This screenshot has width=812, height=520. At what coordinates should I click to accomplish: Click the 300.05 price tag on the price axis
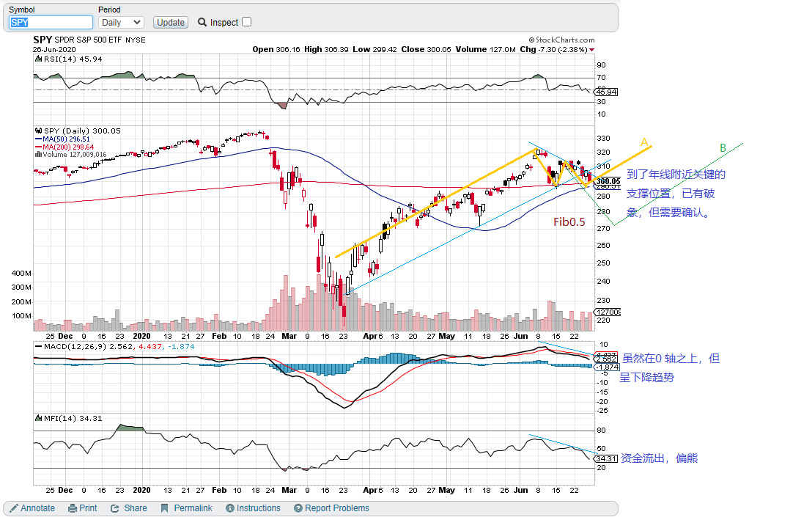click(608, 181)
